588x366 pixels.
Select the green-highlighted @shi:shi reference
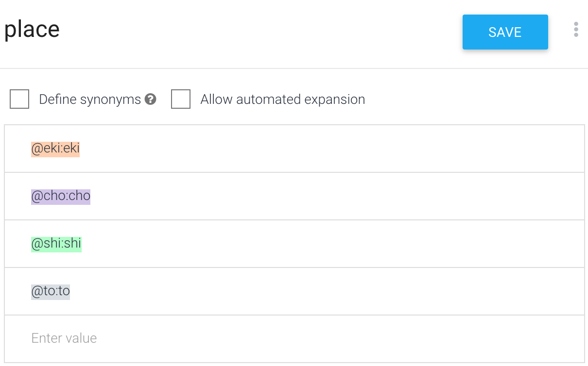56,244
